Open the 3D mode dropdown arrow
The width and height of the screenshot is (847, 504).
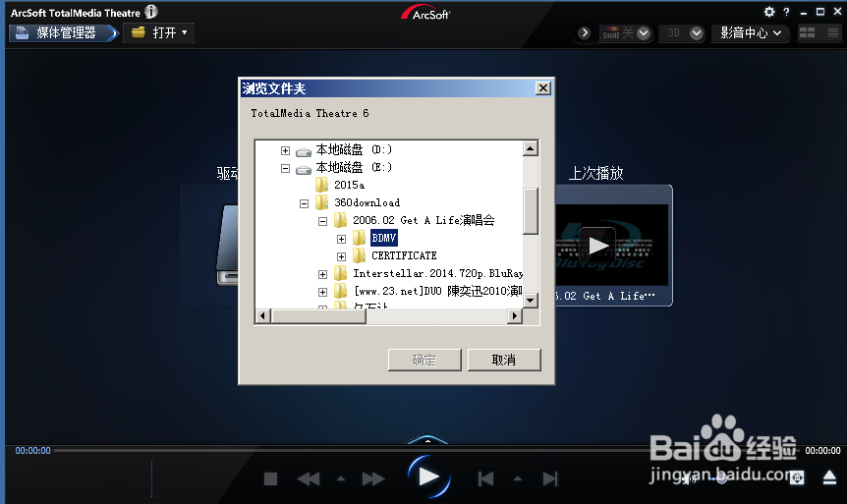pos(697,33)
